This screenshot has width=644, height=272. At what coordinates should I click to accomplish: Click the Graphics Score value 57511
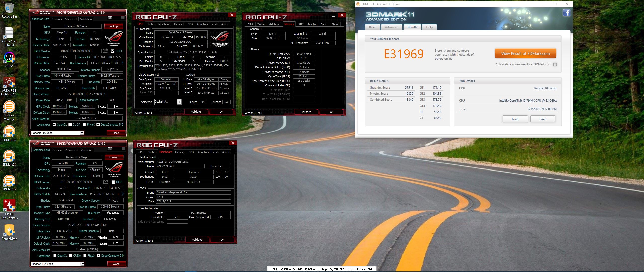pos(409,88)
